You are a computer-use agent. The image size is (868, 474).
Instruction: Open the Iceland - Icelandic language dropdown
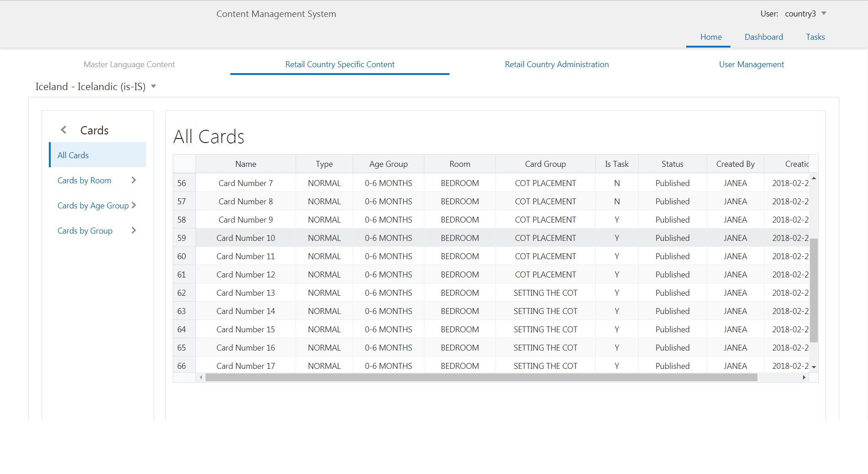(153, 86)
